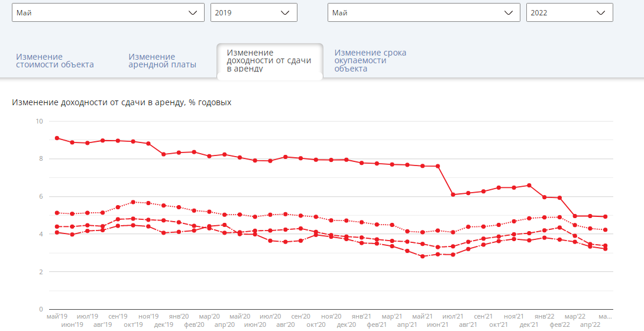Screen dimensions: 644x331
Task: Click dotted-line peak point at окт'19
Action: 133,202
